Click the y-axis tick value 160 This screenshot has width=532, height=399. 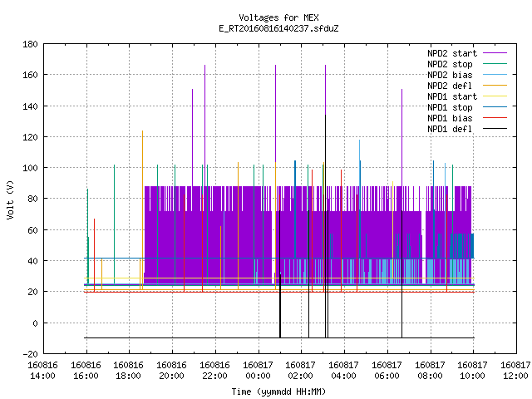[x=30, y=75]
